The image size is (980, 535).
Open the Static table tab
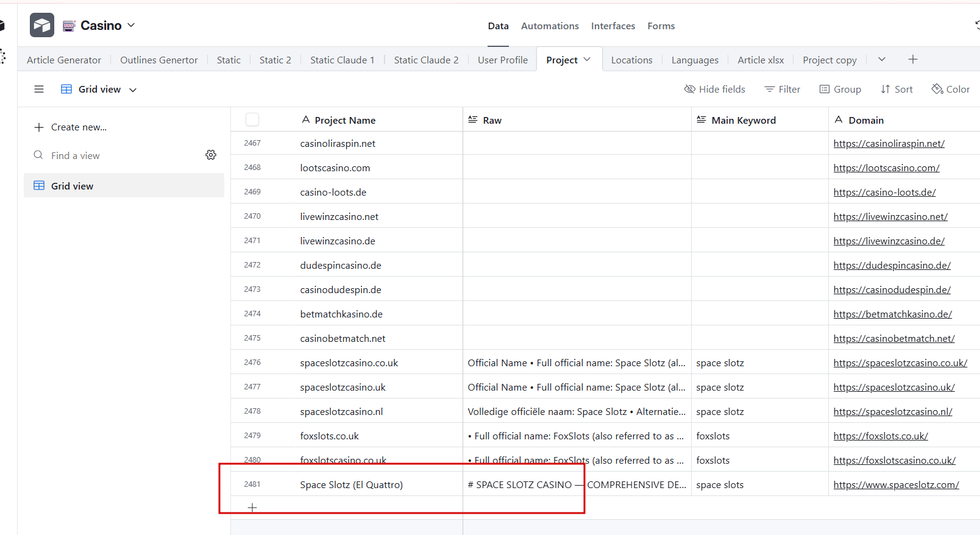pyautogui.click(x=229, y=60)
